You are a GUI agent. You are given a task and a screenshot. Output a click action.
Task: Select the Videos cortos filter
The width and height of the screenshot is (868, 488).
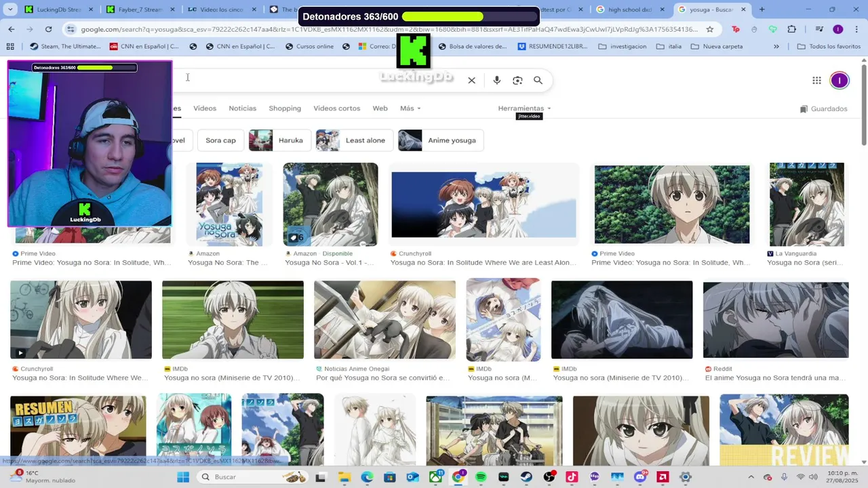[x=337, y=108]
